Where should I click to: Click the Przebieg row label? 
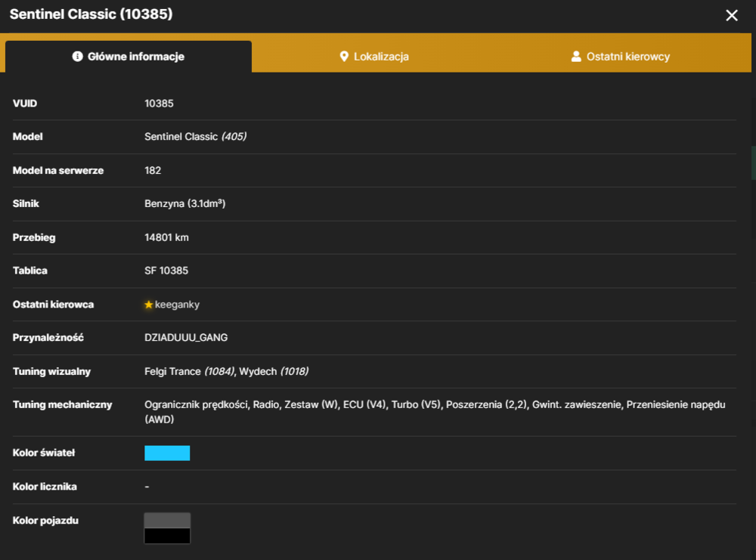[34, 237]
